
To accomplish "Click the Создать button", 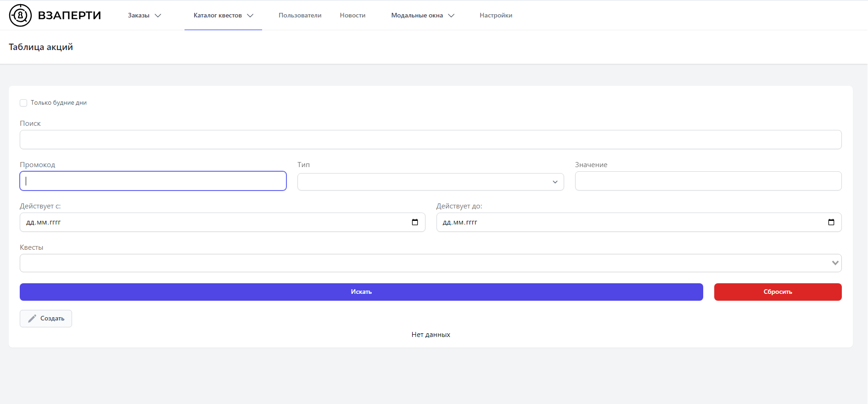I will click(46, 319).
